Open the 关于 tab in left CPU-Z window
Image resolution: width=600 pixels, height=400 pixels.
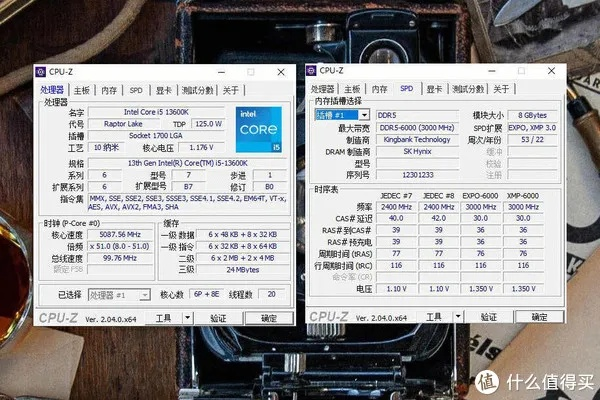coord(230,90)
